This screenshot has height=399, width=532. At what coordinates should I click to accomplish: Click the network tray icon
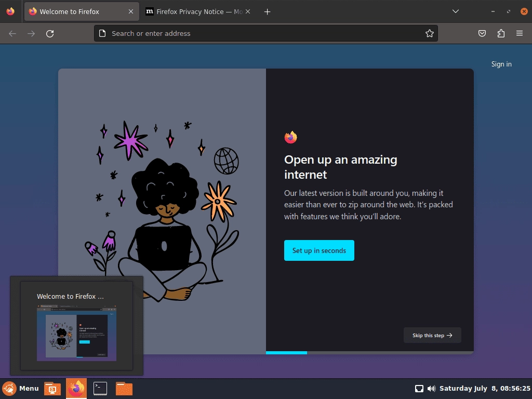(419, 389)
